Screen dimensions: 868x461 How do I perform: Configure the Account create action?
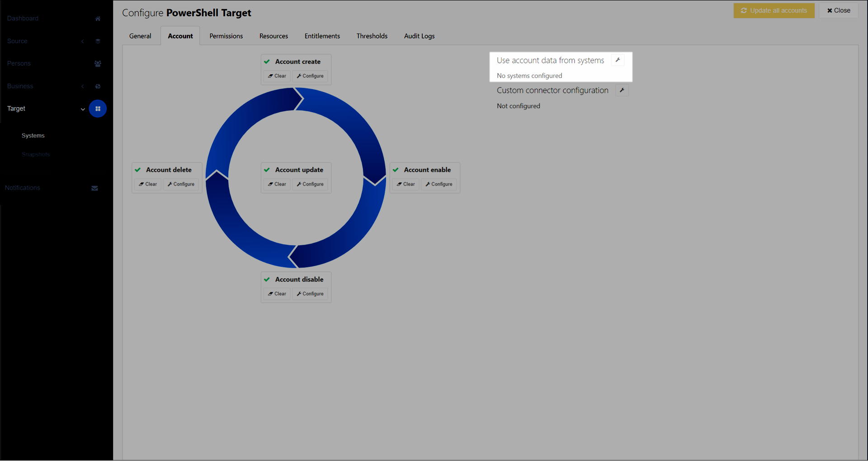[310, 76]
